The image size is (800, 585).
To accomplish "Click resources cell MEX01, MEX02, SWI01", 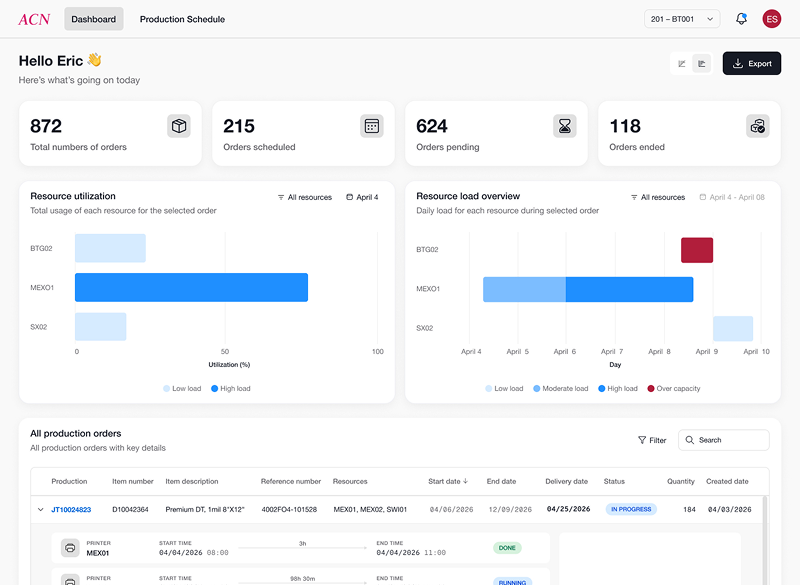I will click(x=370, y=510).
